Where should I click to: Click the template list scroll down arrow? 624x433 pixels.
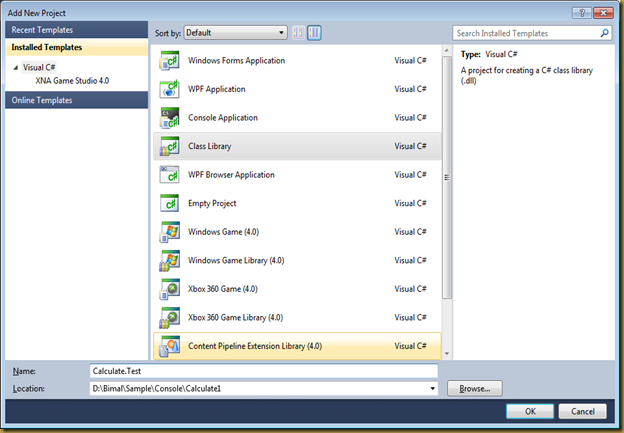[447, 353]
